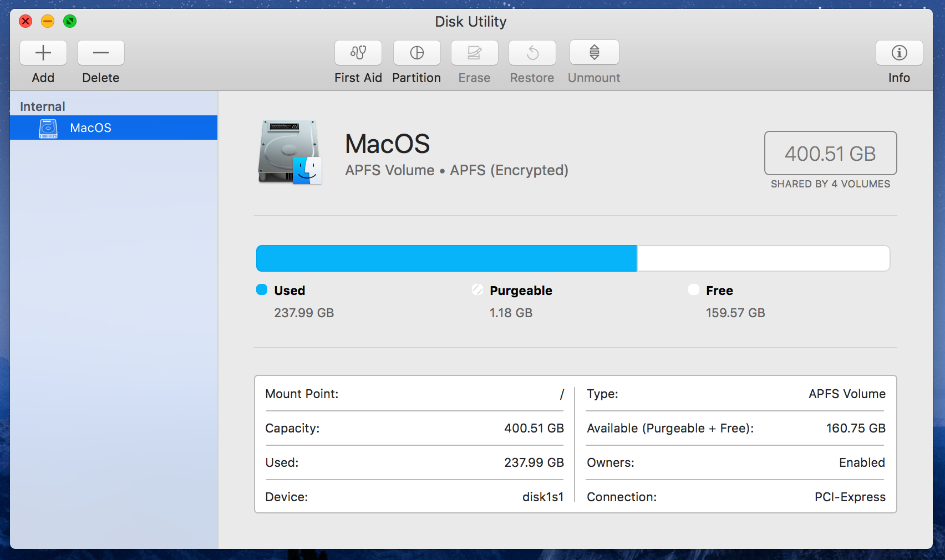Click the Free legend label
This screenshot has width=945, height=560.
point(719,291)
